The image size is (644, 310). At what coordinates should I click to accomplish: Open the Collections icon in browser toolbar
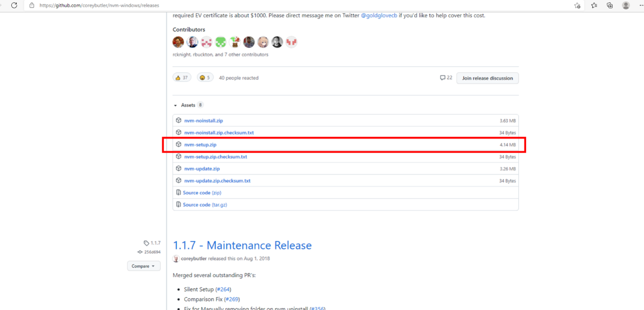click(610, 5)
